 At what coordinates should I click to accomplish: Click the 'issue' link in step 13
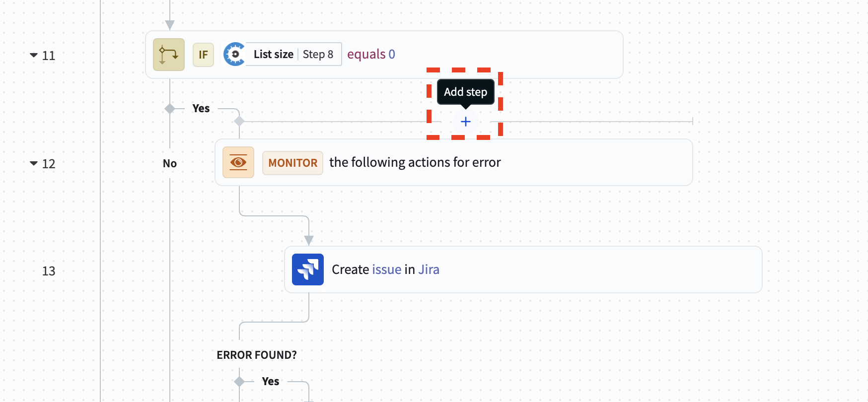point(386,269)
